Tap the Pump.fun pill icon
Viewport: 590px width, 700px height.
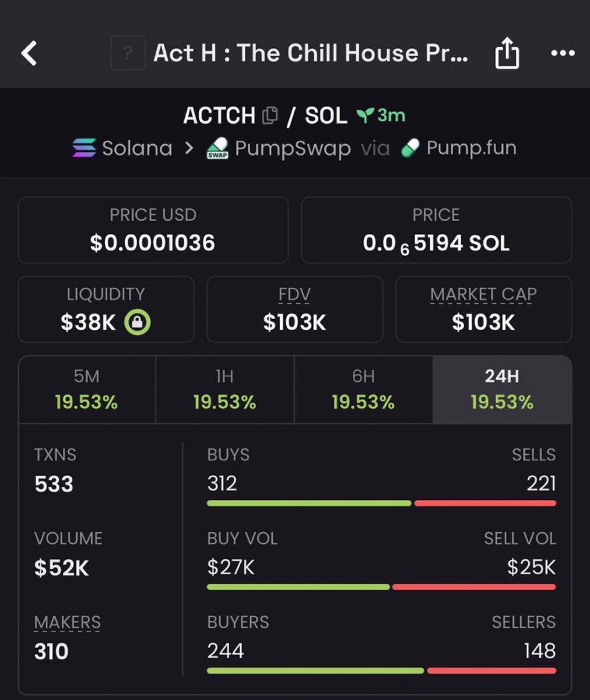411,148
